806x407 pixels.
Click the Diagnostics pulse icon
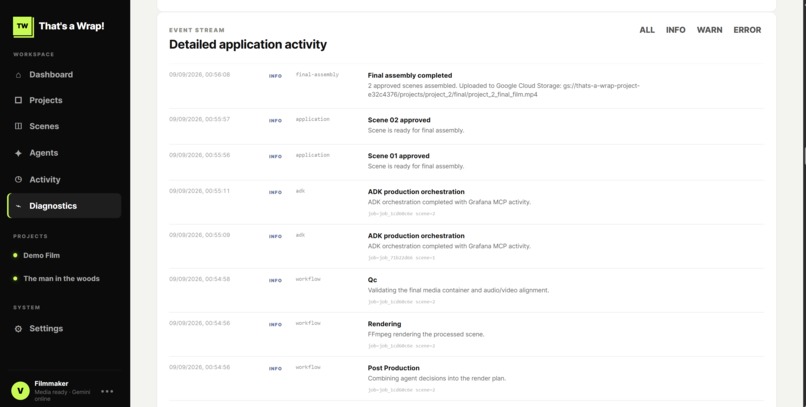pyautogui.click(x=19, y=206)
